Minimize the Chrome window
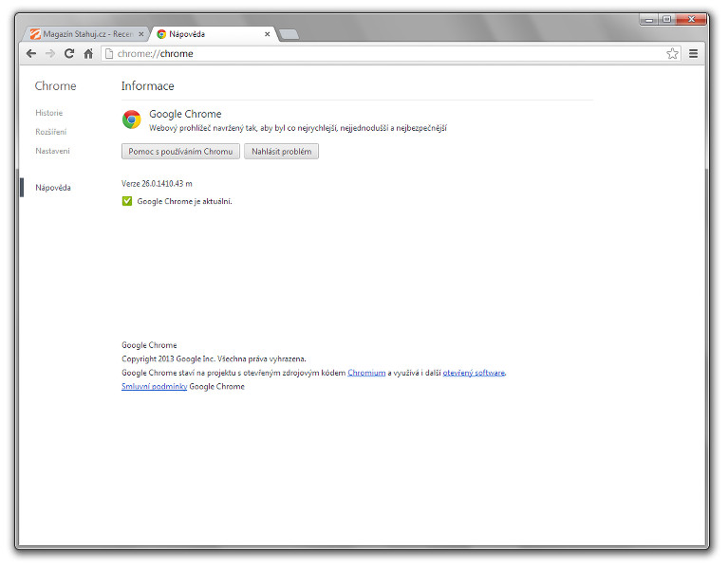Image resolution: width=728 pixels, height=569 pixels. [649, 20]
